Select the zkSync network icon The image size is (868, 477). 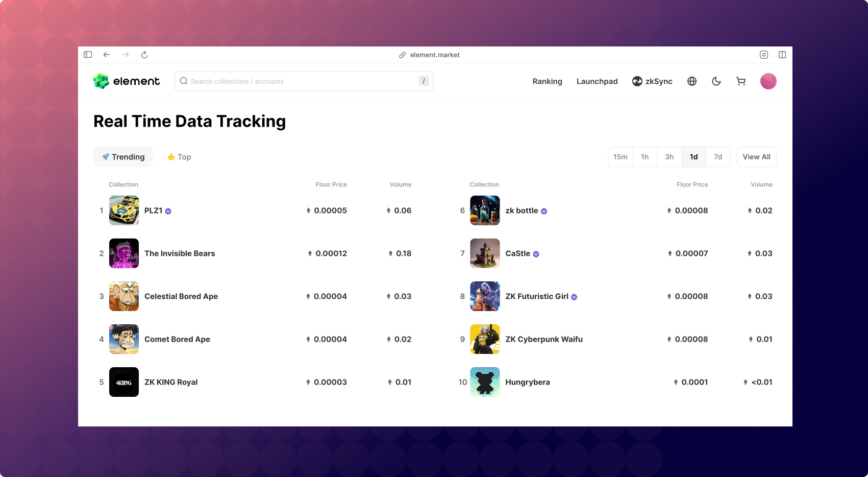click(x=637, y=81)
